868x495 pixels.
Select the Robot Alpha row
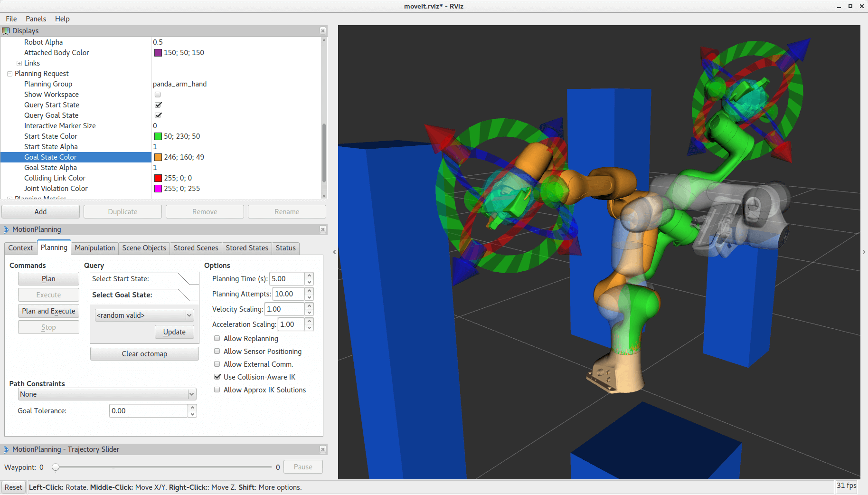click(161, 42)
